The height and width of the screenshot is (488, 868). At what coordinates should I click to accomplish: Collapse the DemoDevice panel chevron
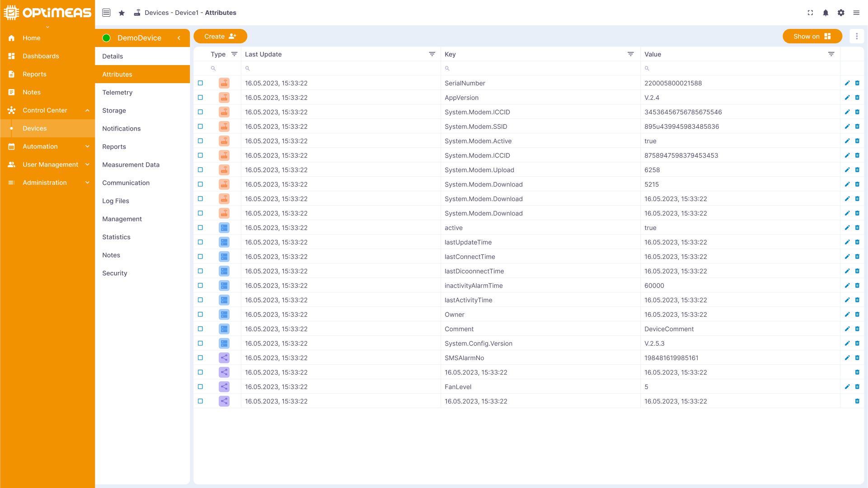(x=179, y=38)
